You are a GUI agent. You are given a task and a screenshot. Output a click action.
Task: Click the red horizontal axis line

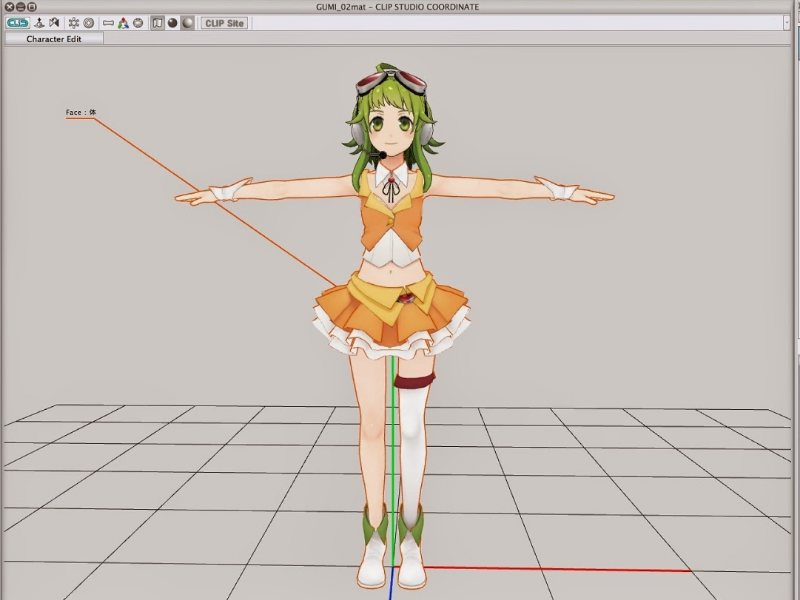(x=560, y=570)
